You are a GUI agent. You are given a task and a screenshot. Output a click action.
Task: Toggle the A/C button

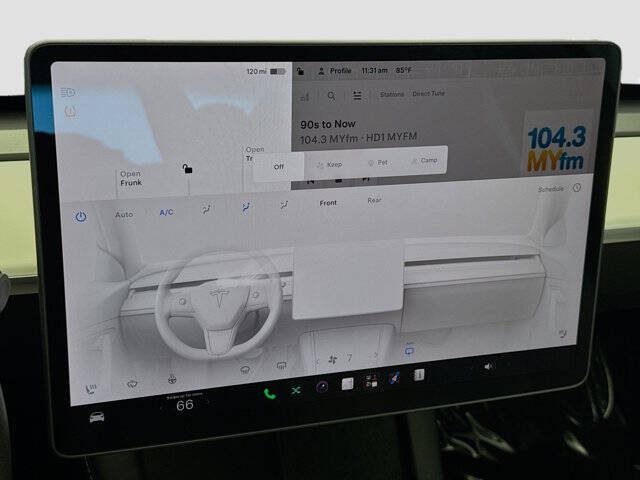[166, 212]
